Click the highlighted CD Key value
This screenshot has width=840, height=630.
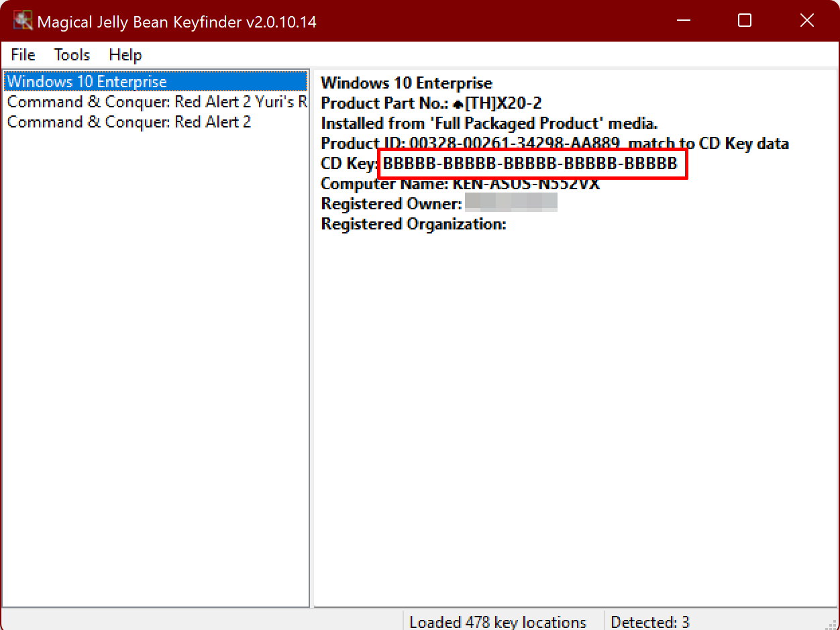(x=530, y=164)
